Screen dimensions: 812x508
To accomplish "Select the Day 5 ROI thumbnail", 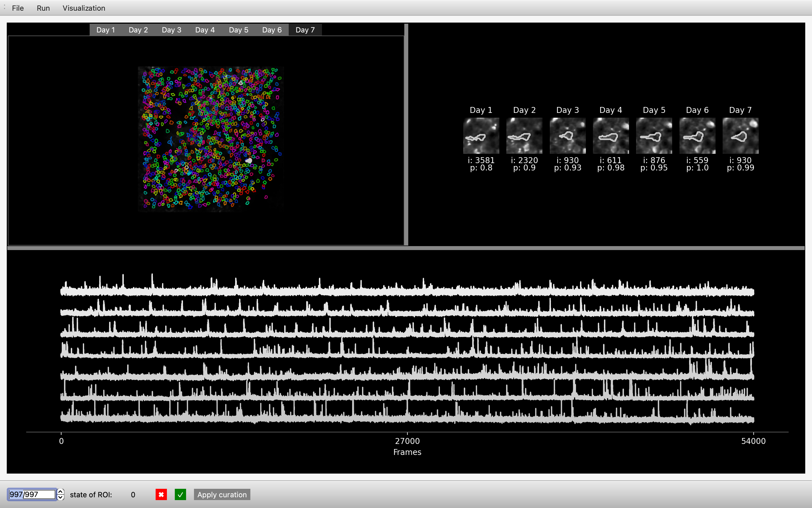I will tap(654, 136).
